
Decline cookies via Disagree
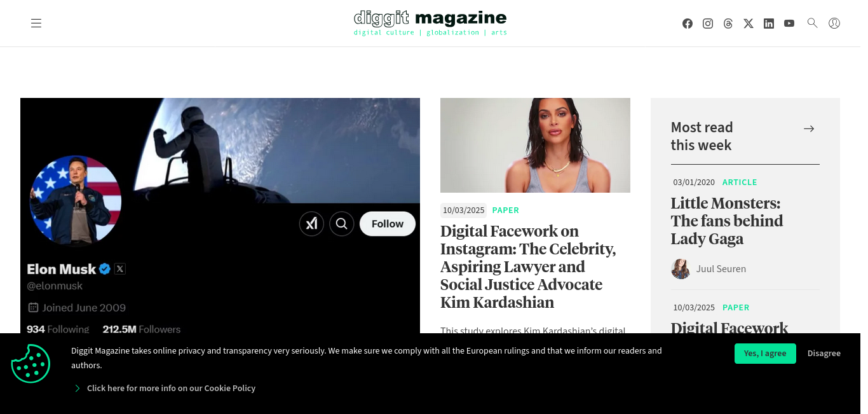[824, 354]
